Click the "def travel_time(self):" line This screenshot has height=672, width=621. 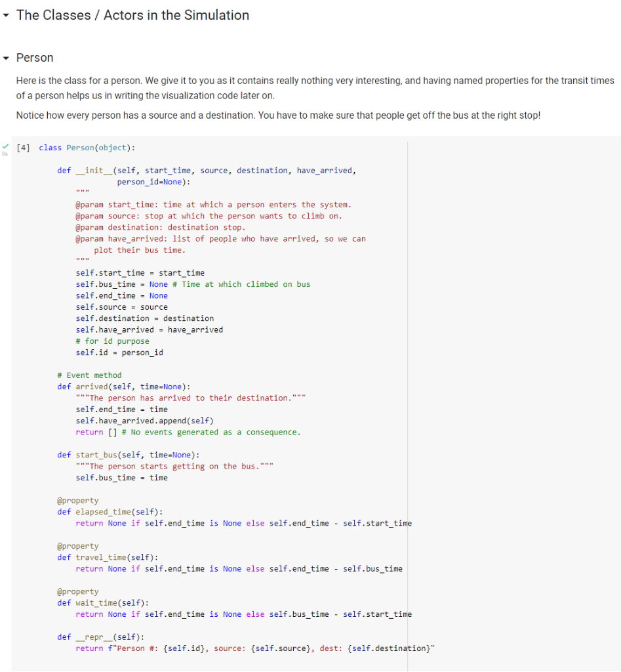[108, 557]
